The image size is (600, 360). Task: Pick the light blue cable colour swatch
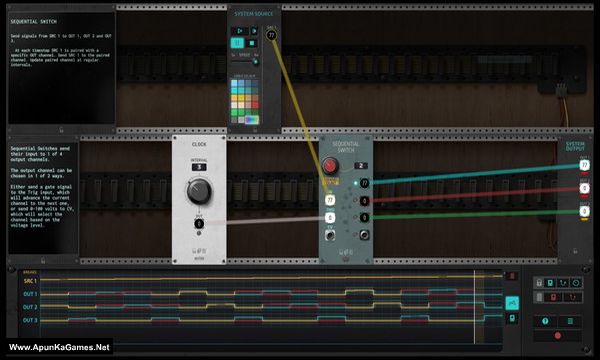234,83
